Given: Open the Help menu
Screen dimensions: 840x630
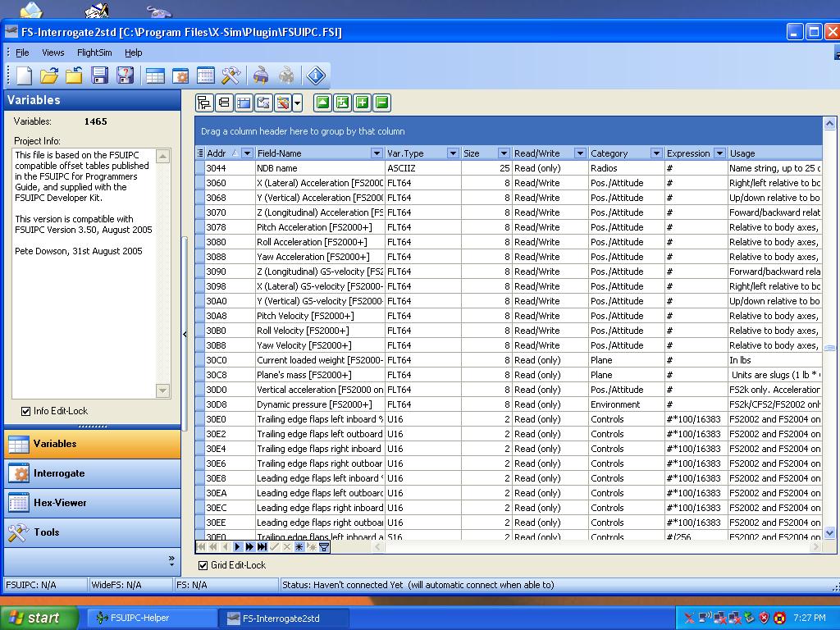Looking at the screenshot, I should point(134,52).
